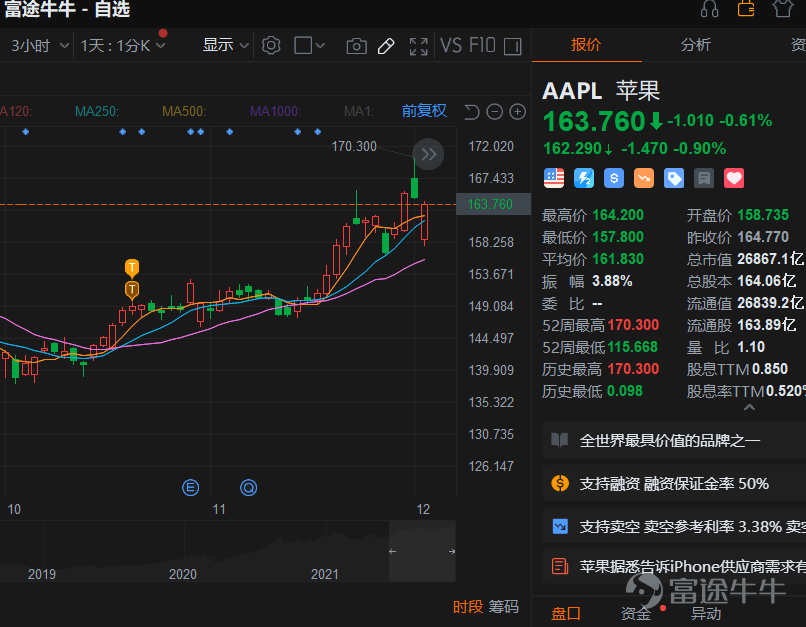Click the Q event marker on chart

point(248,487)
